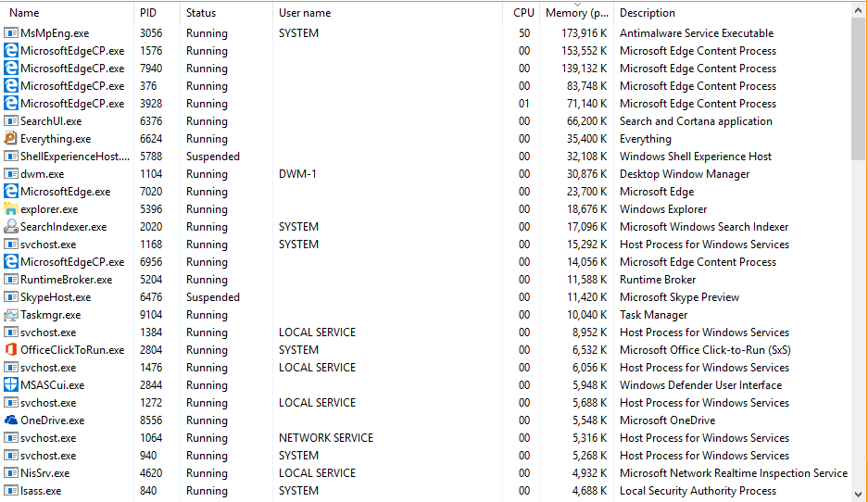Click the MsMpEng.exe process icon

10,33
